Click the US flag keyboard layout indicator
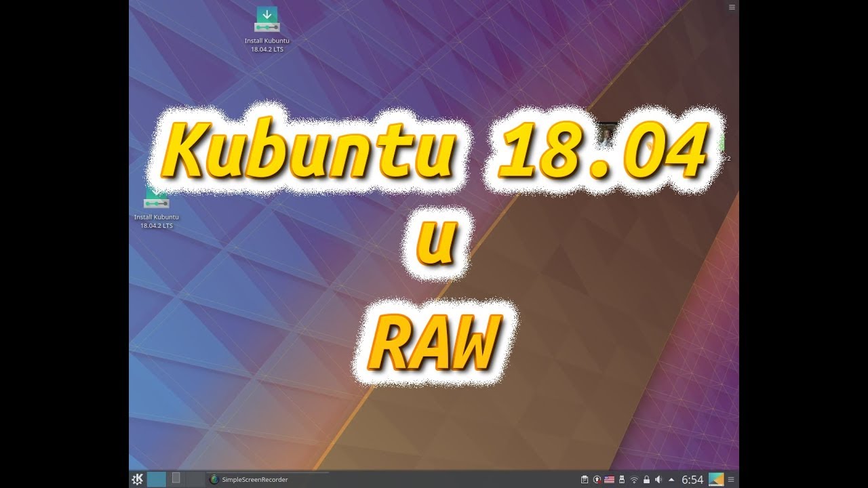 tap(609, 479)
